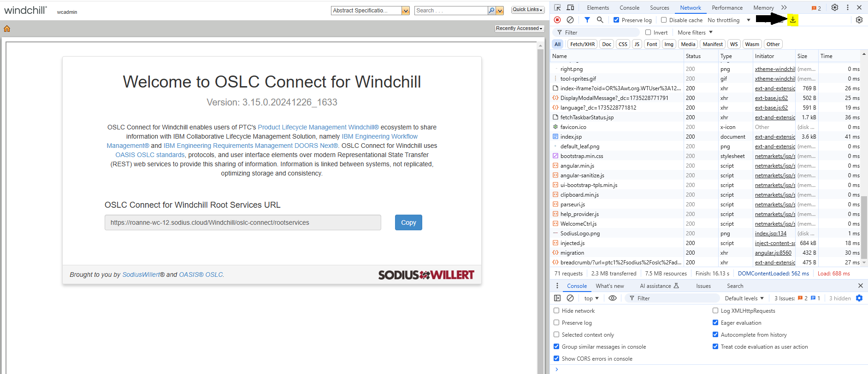Click the bootstrap.min.css stylesheet icon
The image size is (868, 374).
pos(555,156)
